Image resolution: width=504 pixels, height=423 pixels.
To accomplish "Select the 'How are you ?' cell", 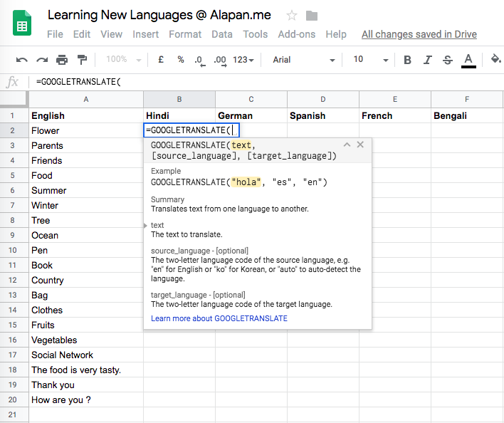I will [x=86, y=399].
